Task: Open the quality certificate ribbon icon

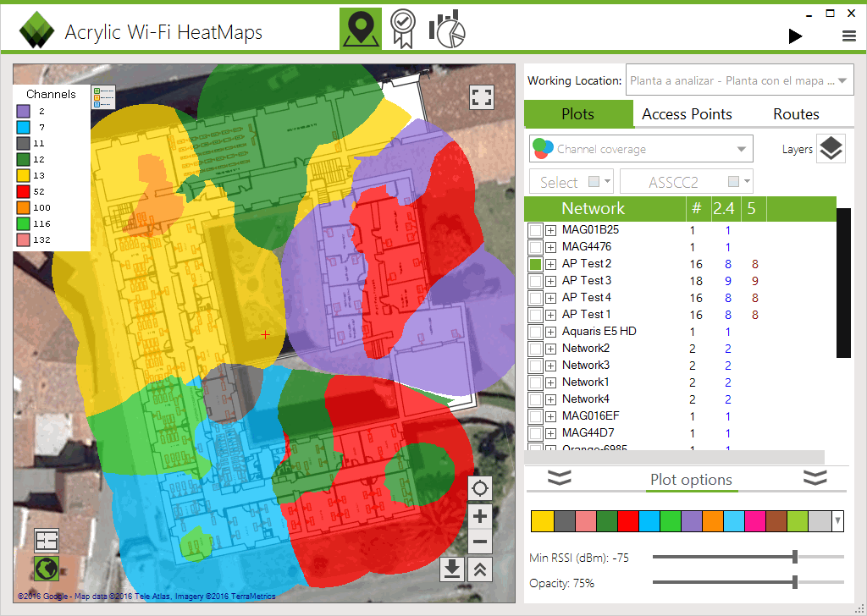Action: (x=402, y=29)
